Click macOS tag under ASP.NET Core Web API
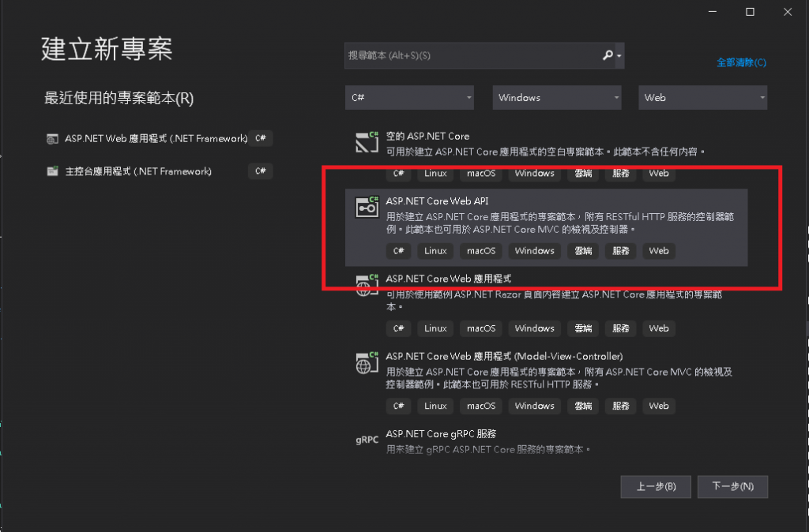 point(481,250)
